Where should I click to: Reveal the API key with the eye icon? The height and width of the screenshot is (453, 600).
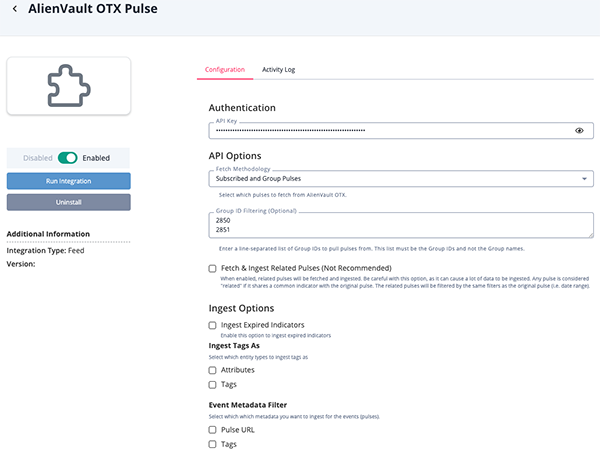(579, 131)
